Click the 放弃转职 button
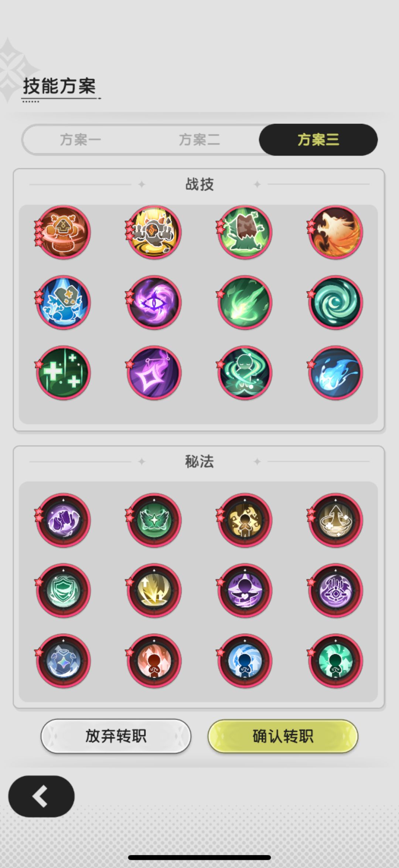The image size is (399, 868). [116, 736]
